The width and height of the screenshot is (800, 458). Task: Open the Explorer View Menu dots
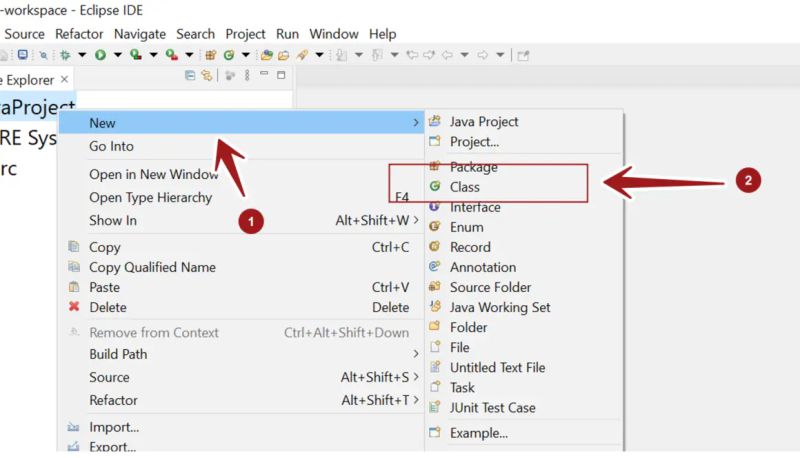coord(247,75)
